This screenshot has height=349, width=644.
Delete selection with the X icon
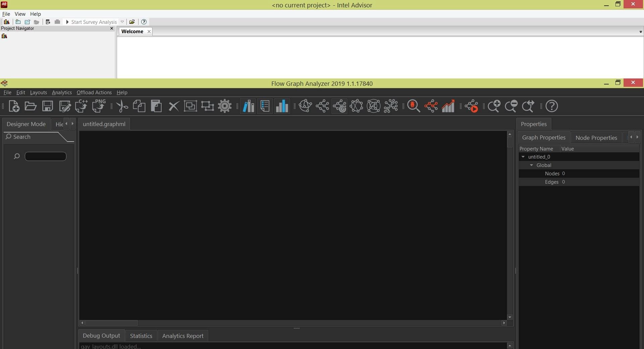pyautogui.click(x=173, y=106)
